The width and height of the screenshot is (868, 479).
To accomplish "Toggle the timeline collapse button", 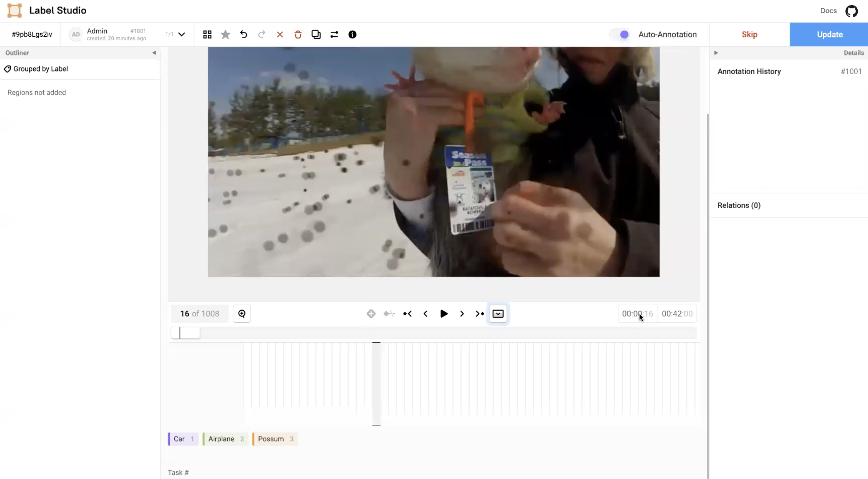I will tap(498, 314).
